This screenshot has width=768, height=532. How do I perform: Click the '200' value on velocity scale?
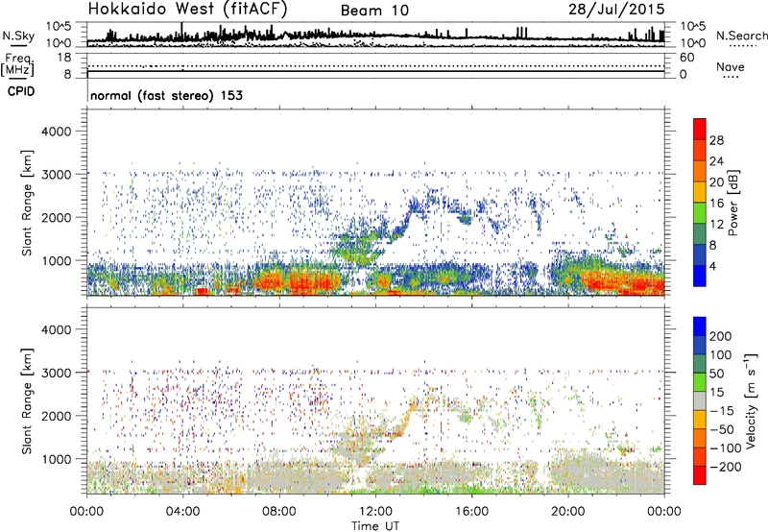(x=721, y=336)
